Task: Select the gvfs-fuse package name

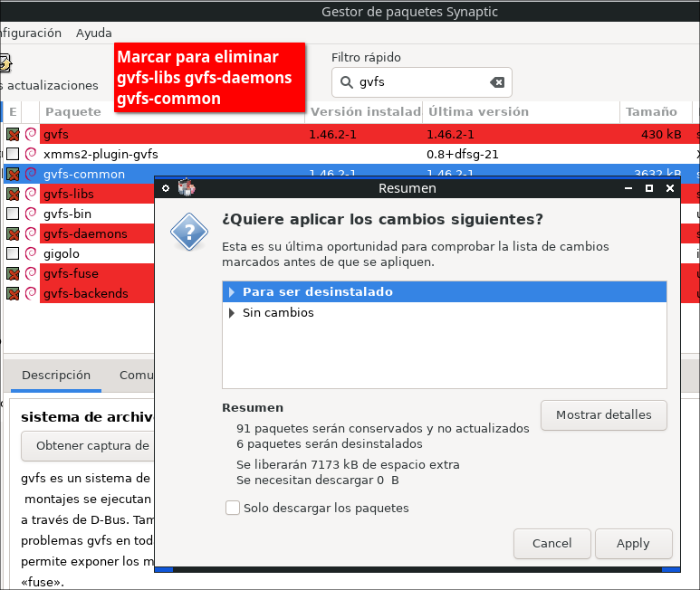Action: (x=71, y=273)
